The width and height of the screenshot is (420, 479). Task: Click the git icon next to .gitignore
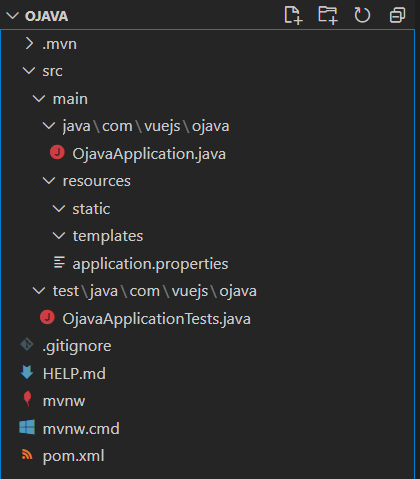coord(27,345)
